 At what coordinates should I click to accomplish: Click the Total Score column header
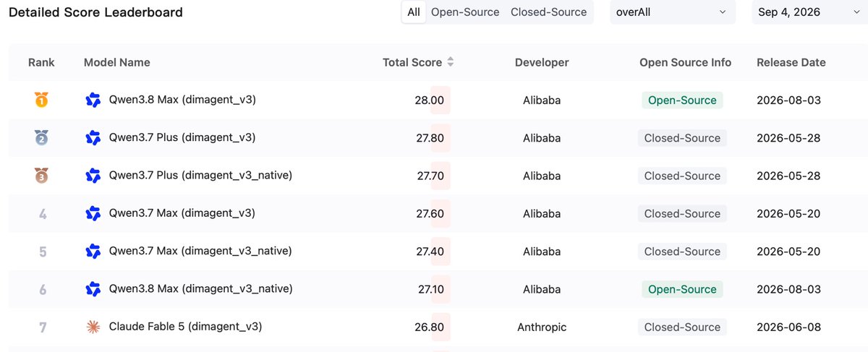pyautogui.click(x=412, y=62)
